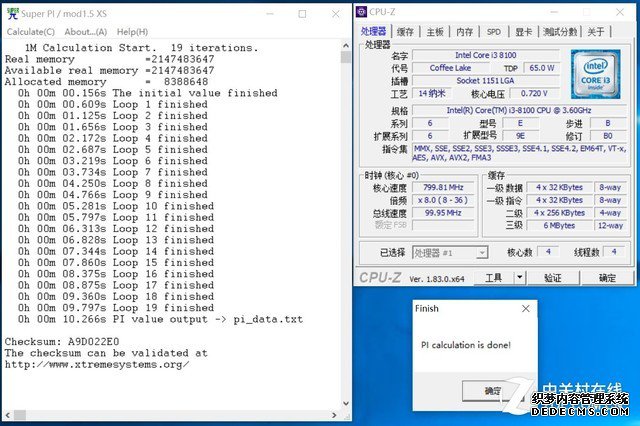Click the 三级 cache value 6 MBytes
This screenshot has width=640, height=426.
559,225
